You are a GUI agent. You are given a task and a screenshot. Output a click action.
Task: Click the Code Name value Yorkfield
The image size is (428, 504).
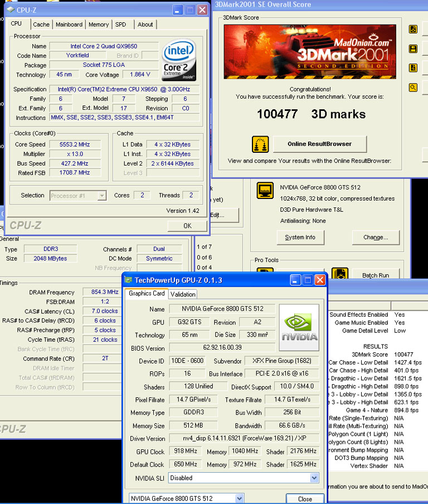pos(77,55)
